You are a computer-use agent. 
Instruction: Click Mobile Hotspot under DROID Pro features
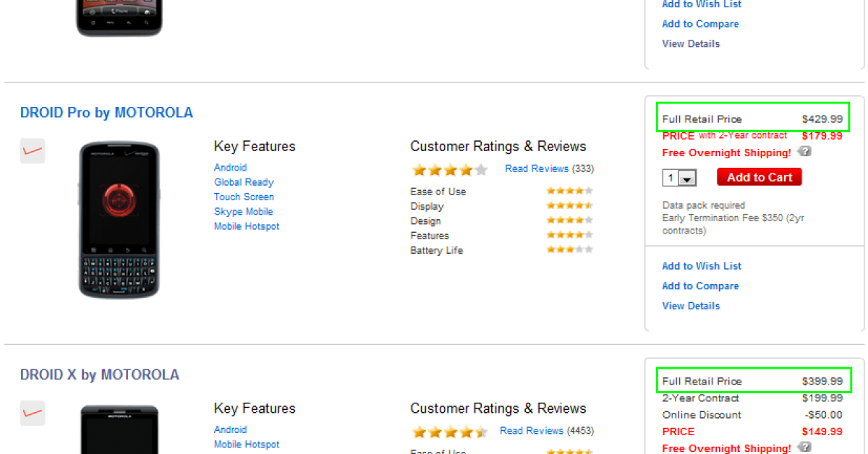coord(246,226)
